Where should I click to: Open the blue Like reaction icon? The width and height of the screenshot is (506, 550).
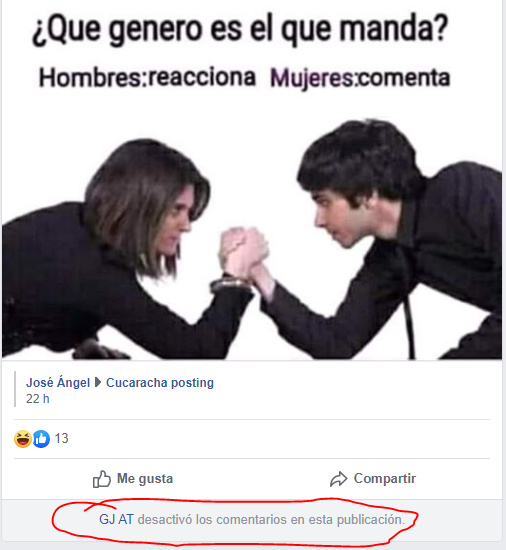pos(41,439)
